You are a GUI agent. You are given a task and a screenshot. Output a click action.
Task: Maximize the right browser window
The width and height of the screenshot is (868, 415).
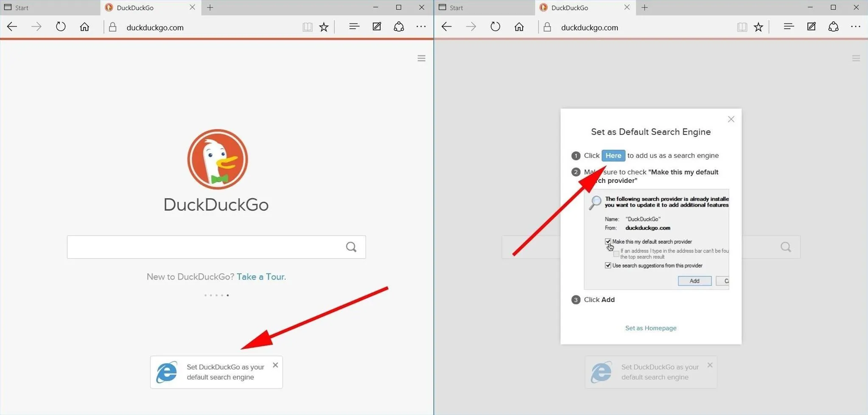coord(833,7)
